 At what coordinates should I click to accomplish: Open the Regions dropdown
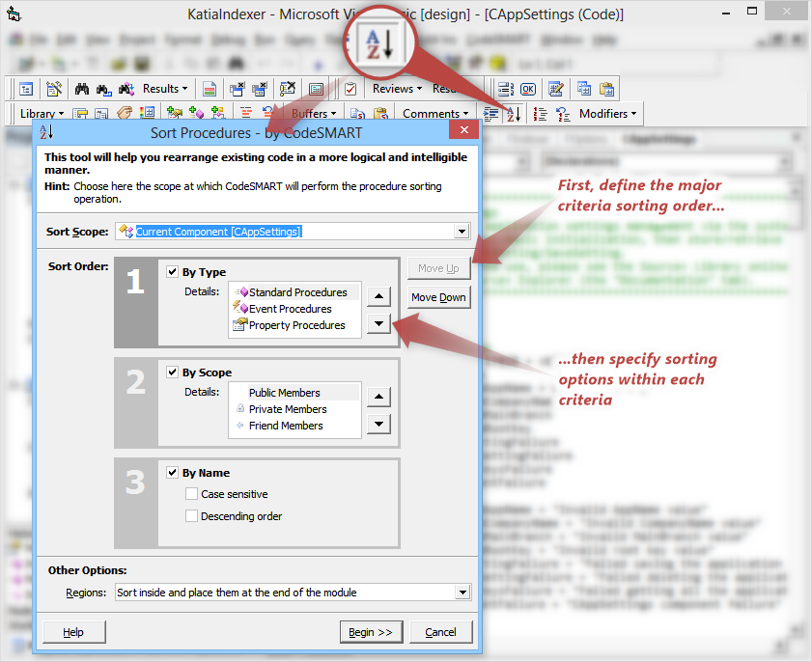462,593
